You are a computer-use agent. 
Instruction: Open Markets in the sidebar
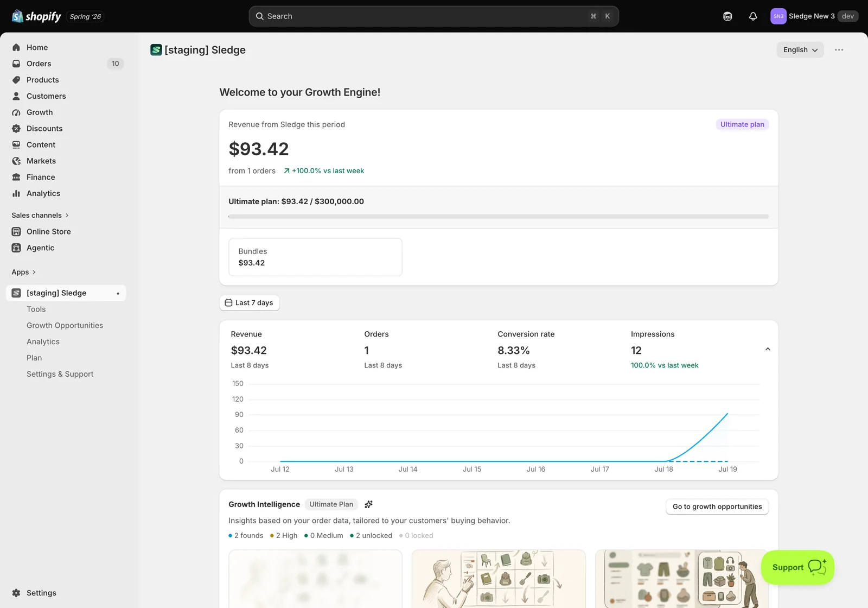[66, 161]
